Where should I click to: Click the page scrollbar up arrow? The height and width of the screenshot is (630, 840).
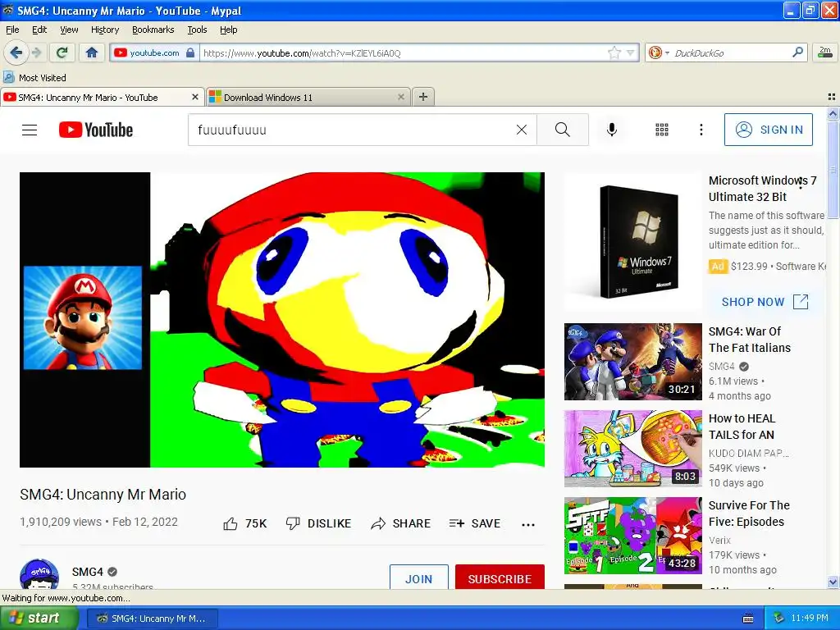click(833, 113)
